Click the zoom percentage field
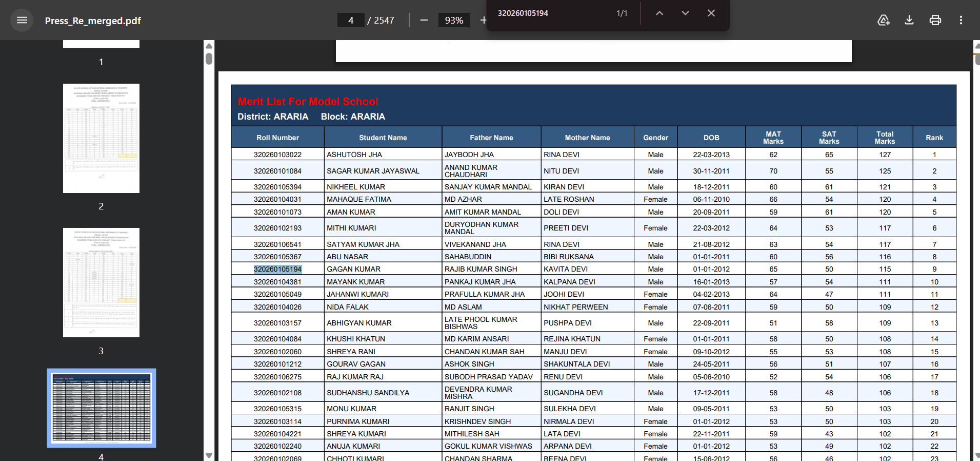 point(454,21)
